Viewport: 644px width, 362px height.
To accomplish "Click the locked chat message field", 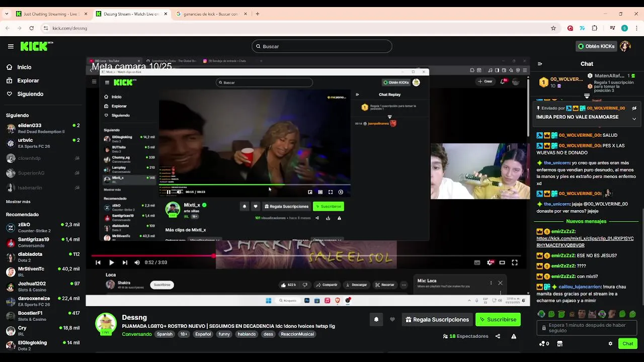I will pos(587,328).
